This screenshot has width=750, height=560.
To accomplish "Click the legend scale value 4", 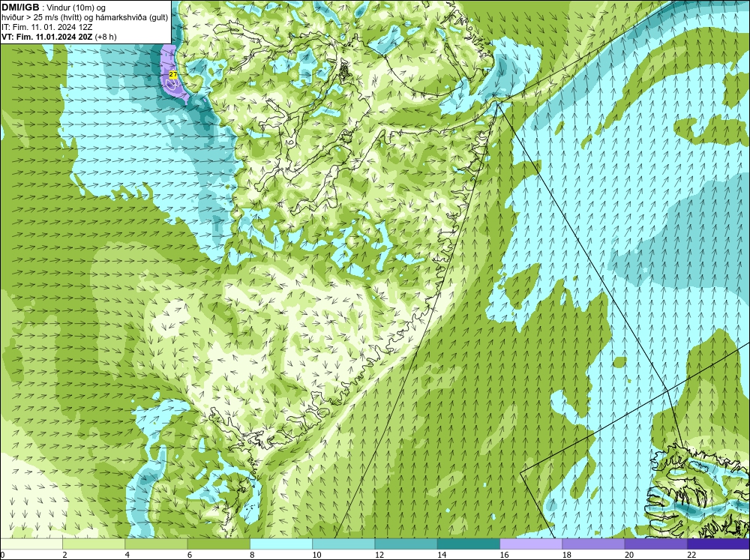I will 127,555.
